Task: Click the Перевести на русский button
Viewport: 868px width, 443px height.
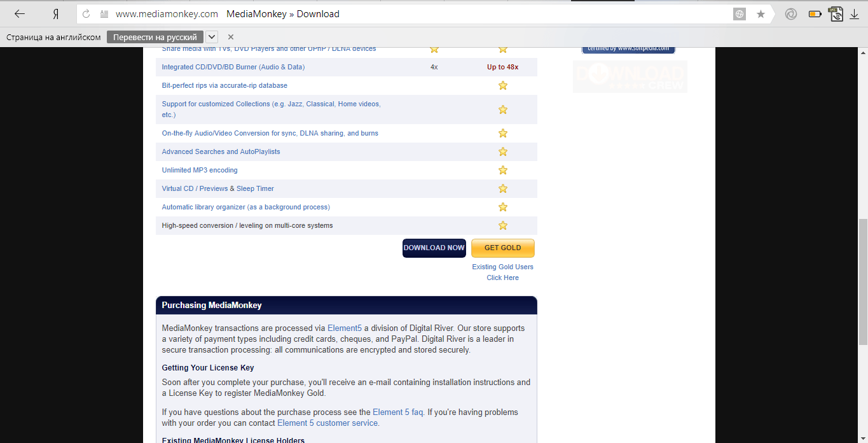Action: point(155,37)
